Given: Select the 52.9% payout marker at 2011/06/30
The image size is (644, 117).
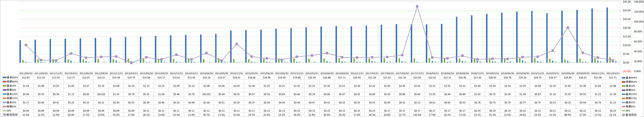Looking at the screenshot, I should point(26,45).
